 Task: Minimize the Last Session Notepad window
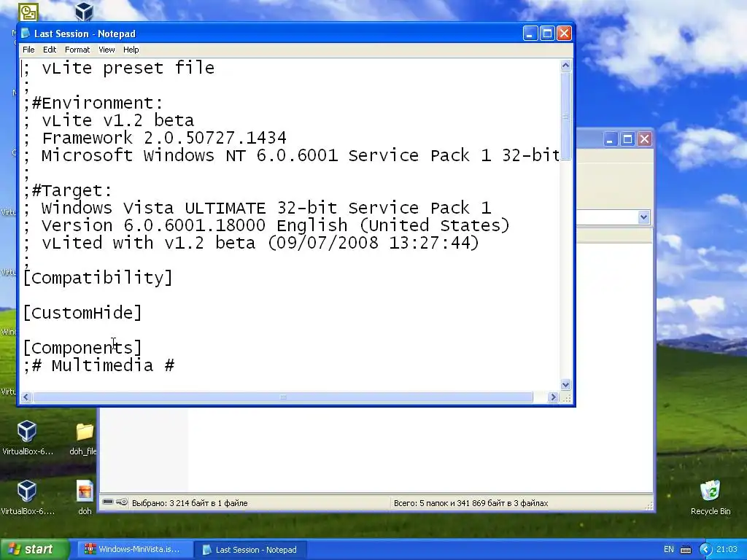tap(530, 34)
